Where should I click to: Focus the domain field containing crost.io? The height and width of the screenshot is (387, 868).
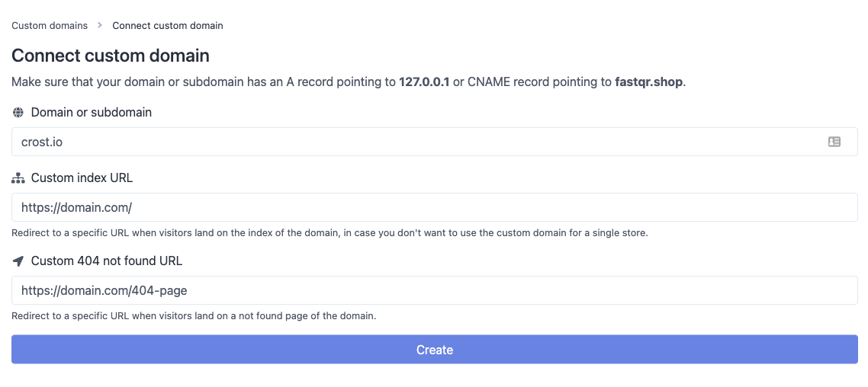435,142
